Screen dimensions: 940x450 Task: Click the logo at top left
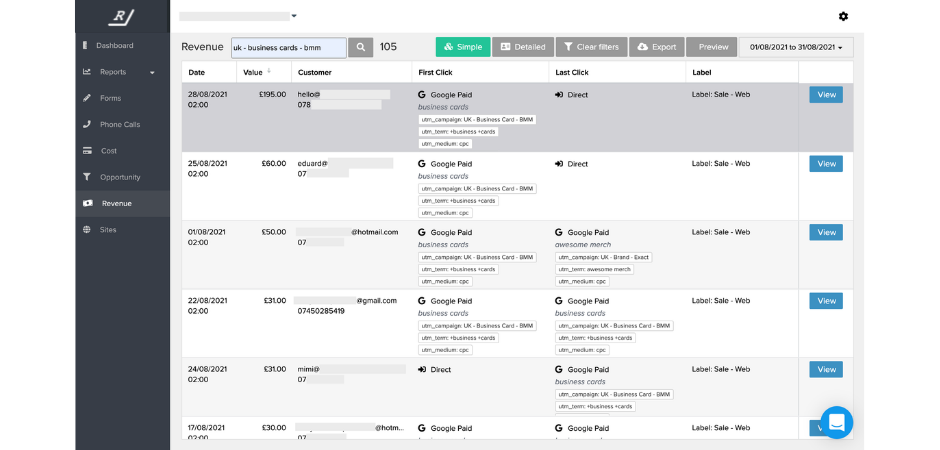click(122, 16)
